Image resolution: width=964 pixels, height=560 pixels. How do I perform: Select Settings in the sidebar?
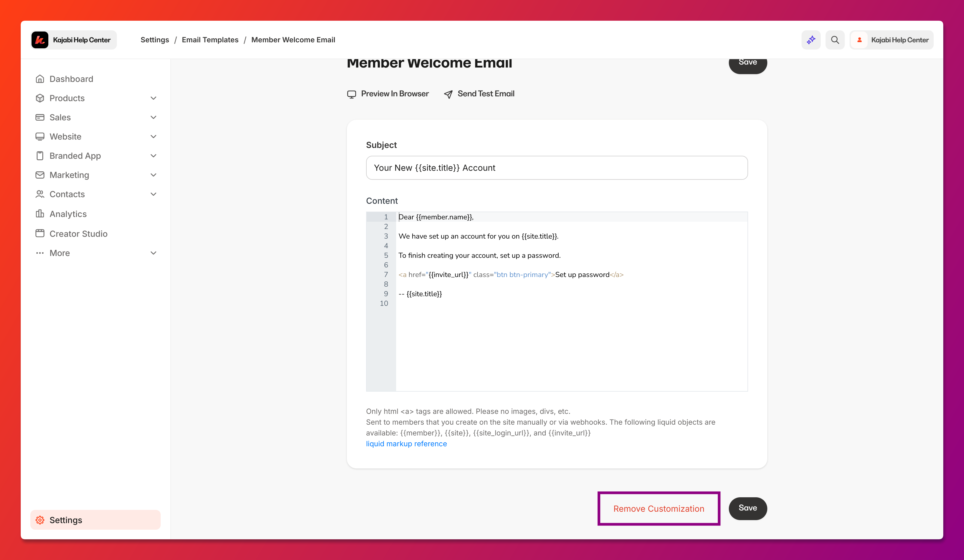pos(95,520)
